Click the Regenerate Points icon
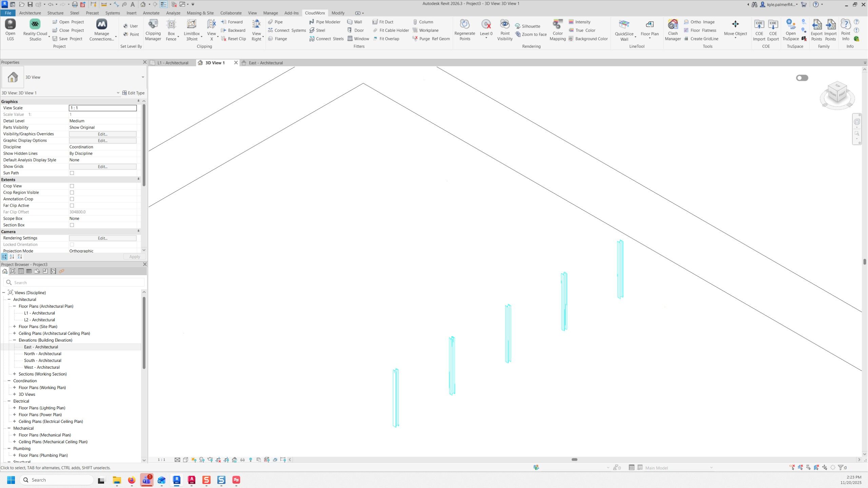The width and height of the screenshot is (868, 488). tap(465, 29)
